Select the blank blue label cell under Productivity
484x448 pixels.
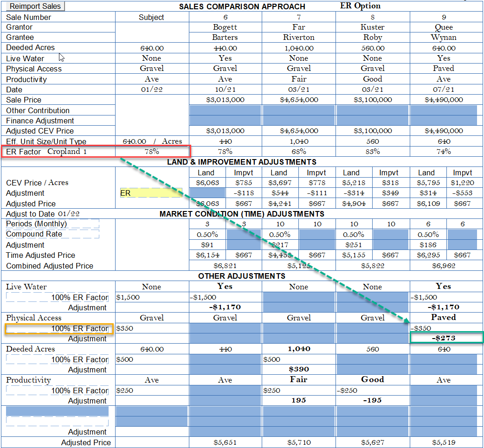click(58, 411)
